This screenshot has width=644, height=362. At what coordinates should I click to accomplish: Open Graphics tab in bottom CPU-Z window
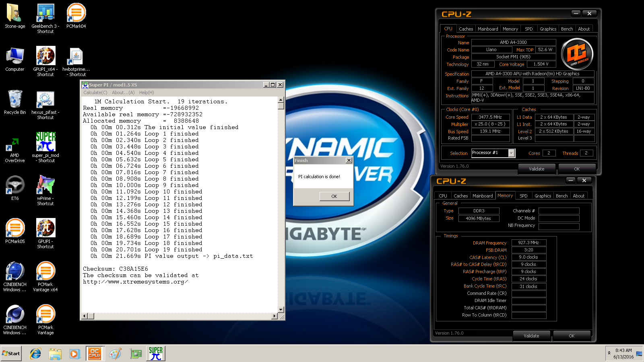tap(543, 196)
